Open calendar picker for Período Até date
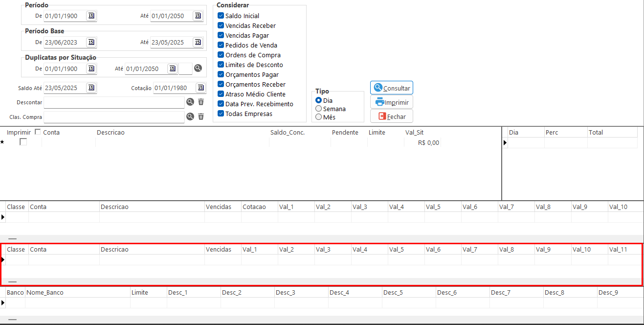The image size is (644, 325). point(198,16)
